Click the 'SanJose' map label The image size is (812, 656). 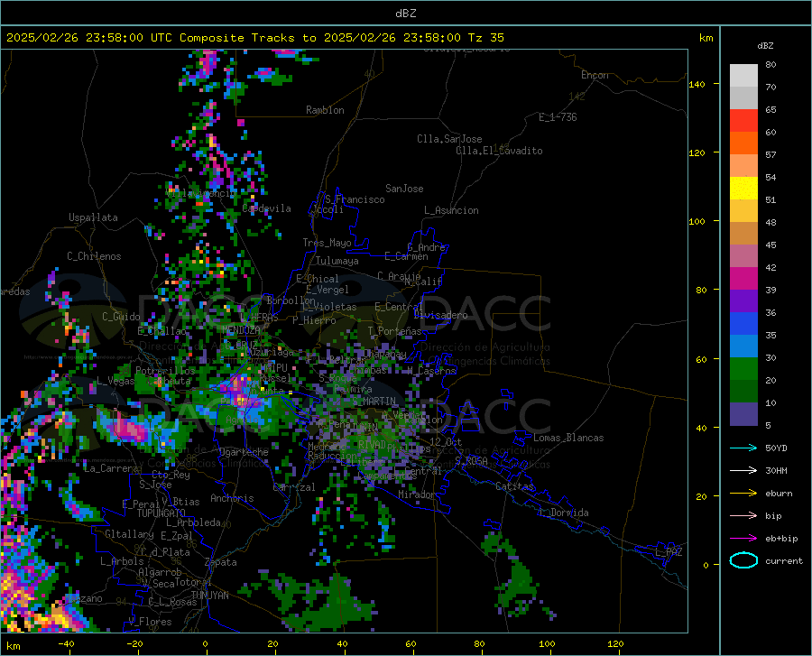coord(404,189)
